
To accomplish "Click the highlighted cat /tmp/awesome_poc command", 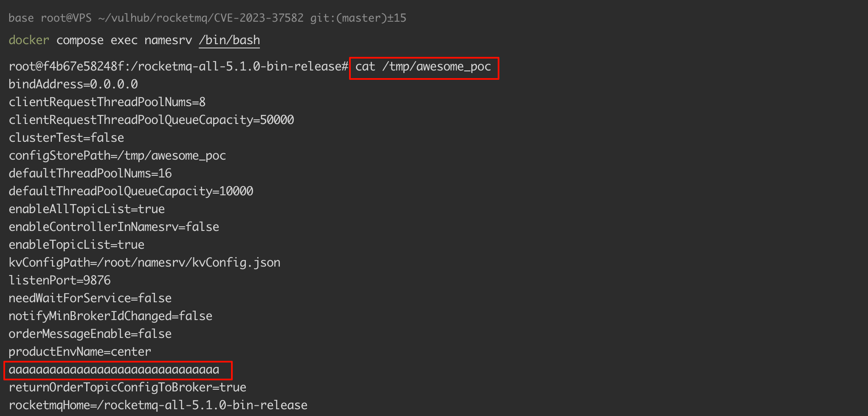I will tap(423, 67).
